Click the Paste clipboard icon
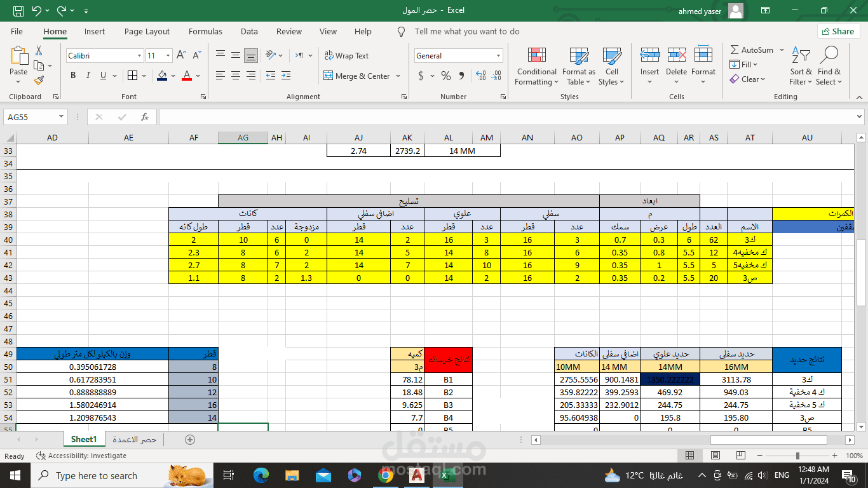Viewport: 868px width, 488px height. (x=19, y=56)
